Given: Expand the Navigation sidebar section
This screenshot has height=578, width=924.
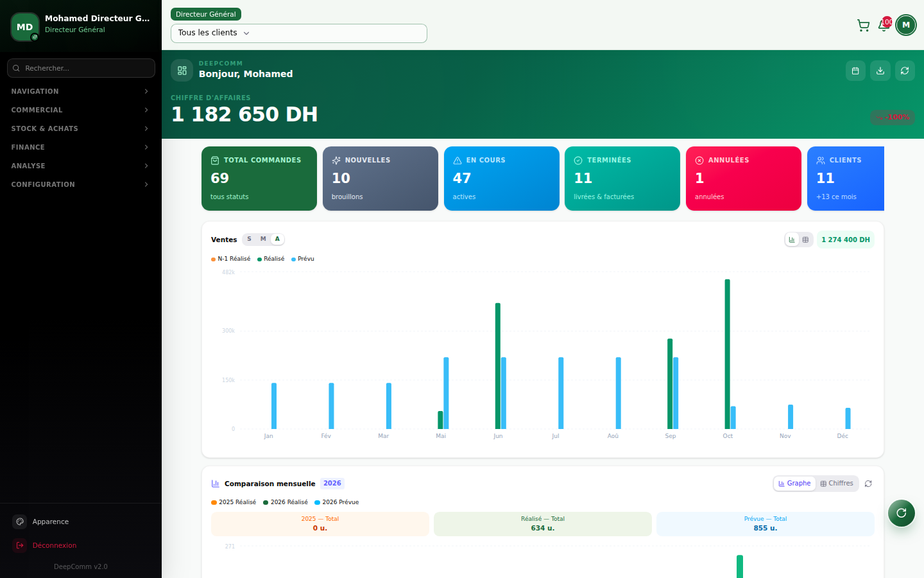Looking at the screenshot, I should pos(81,91).
